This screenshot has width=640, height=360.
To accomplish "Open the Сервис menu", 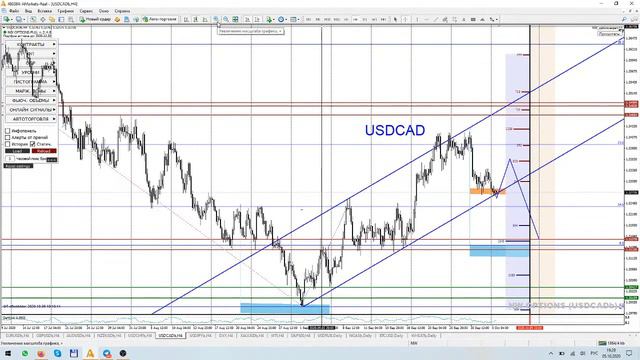I will point(86,11).
